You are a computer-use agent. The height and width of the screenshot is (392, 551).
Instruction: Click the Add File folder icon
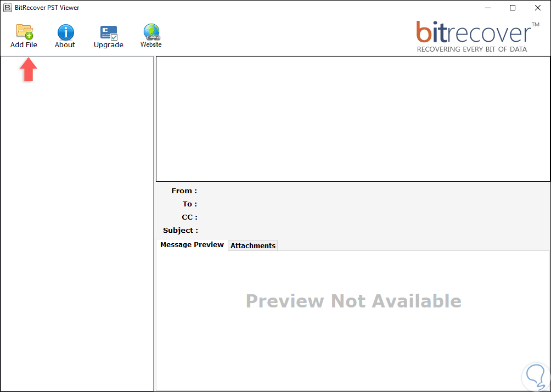point(24,32)
